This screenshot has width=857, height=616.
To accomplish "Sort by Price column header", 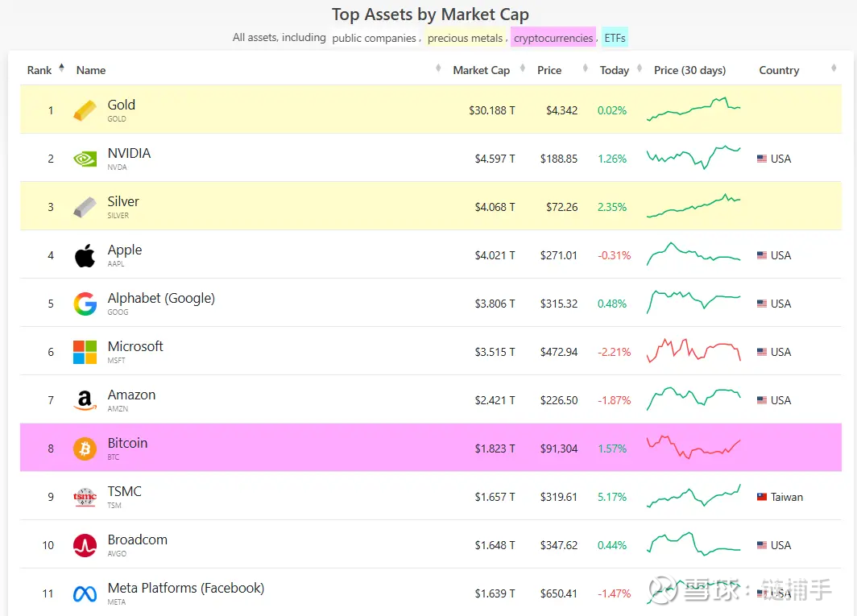I will click(549, 70).
